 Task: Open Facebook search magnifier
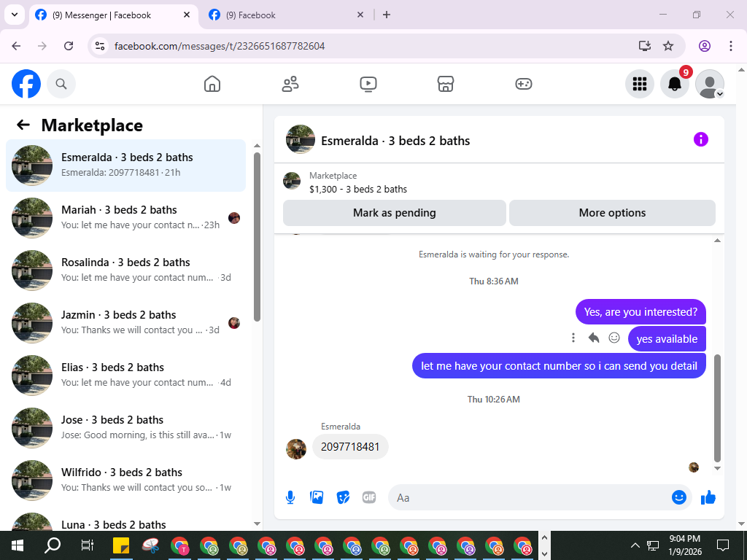[61, 84]
